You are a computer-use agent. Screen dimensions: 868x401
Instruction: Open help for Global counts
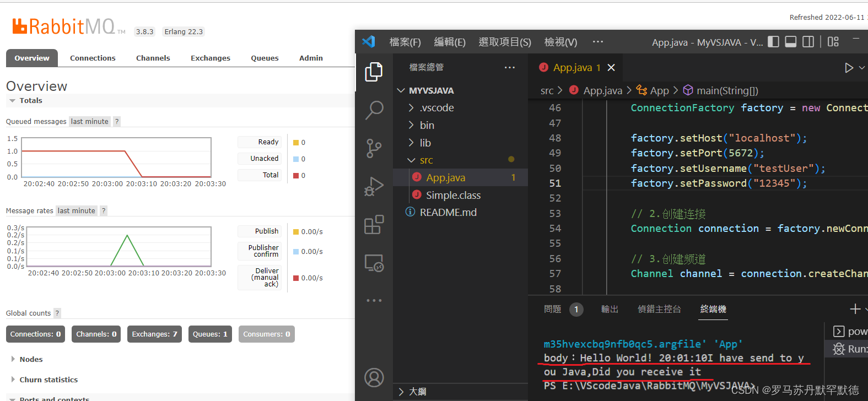(57, 313)
